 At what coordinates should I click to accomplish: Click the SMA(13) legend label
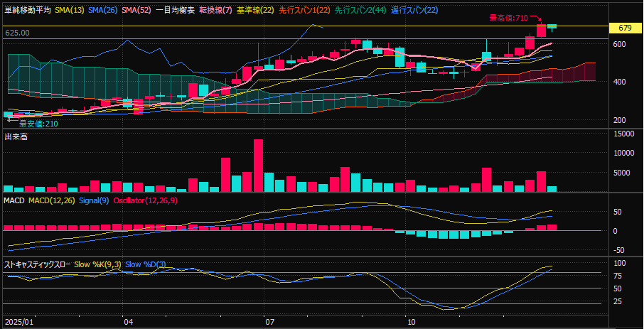point(70,11)
